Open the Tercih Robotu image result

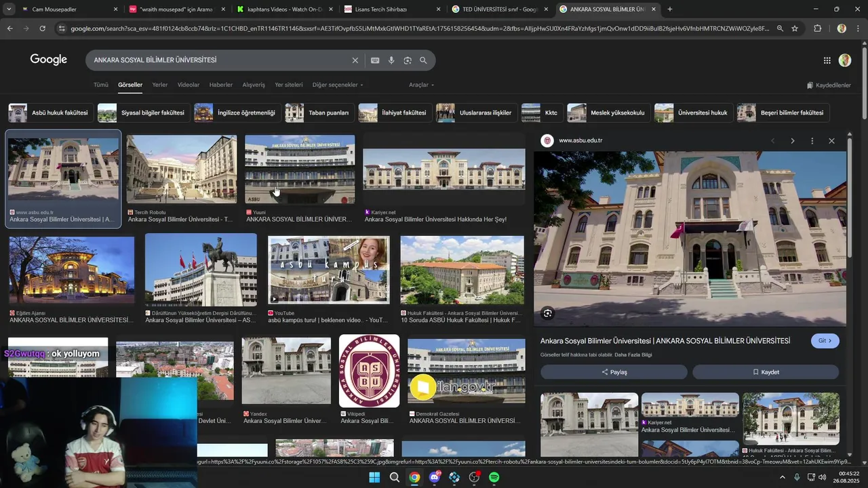click(x=182, y=169)
